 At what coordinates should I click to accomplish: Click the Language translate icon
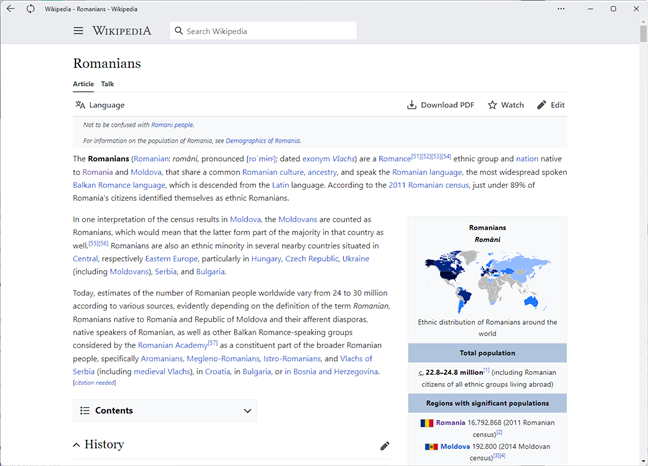(80, 105)
